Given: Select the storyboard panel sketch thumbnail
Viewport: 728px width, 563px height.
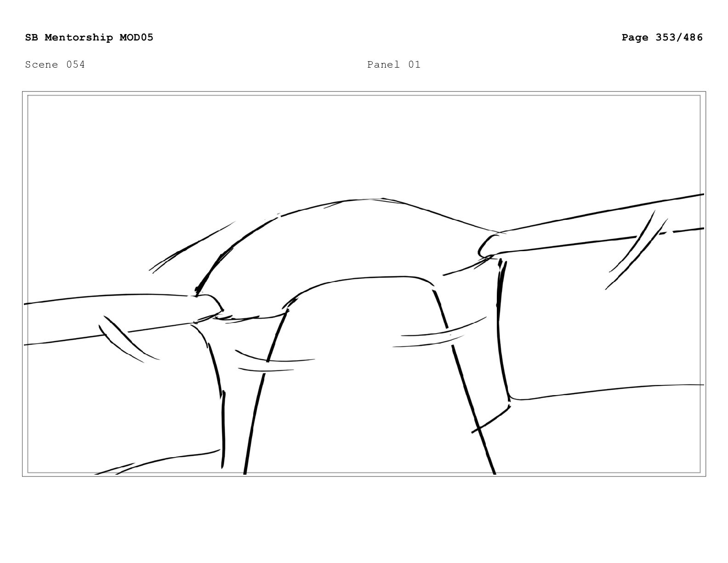Looking at the screenshot, I should pos(364,284).
